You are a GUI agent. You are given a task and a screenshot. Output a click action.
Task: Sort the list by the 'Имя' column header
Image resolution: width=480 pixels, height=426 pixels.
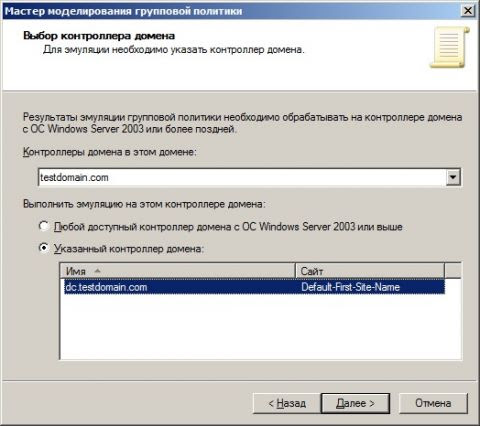coord(178,271)
